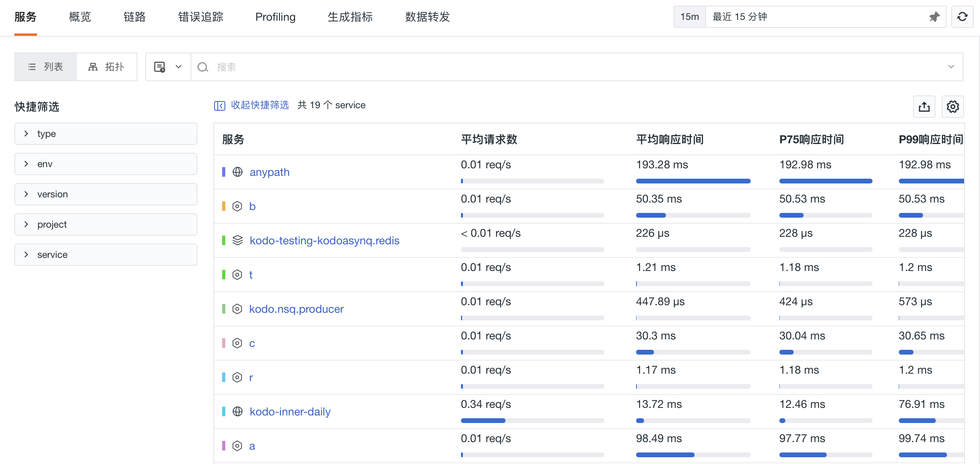Expand the service quick filter
Image resolution: width=980 pixels, height=464 pixels.
106,255
